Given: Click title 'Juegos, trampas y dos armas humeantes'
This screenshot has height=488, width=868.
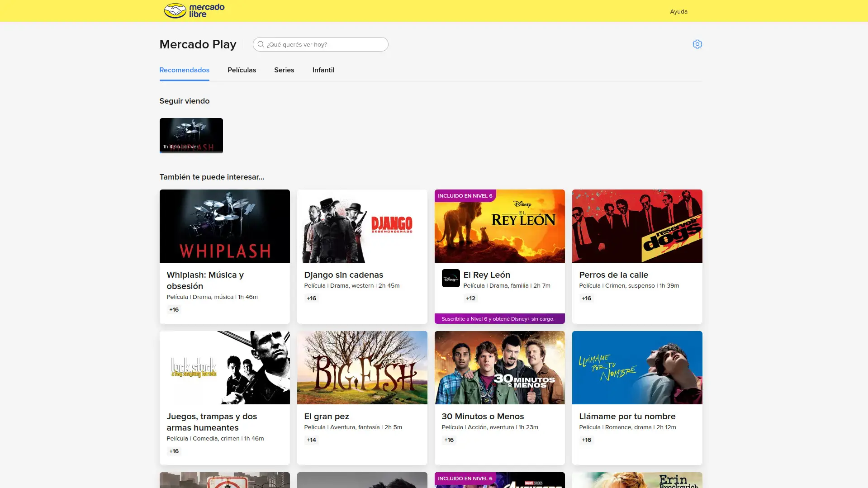Looking at the screenshot, I should 212,422.
